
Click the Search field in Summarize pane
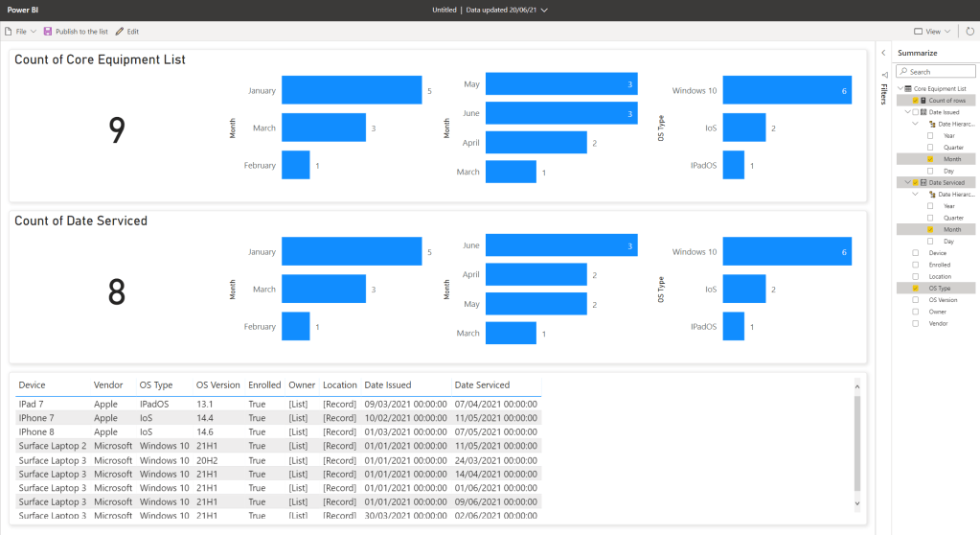tap(941, 72)
